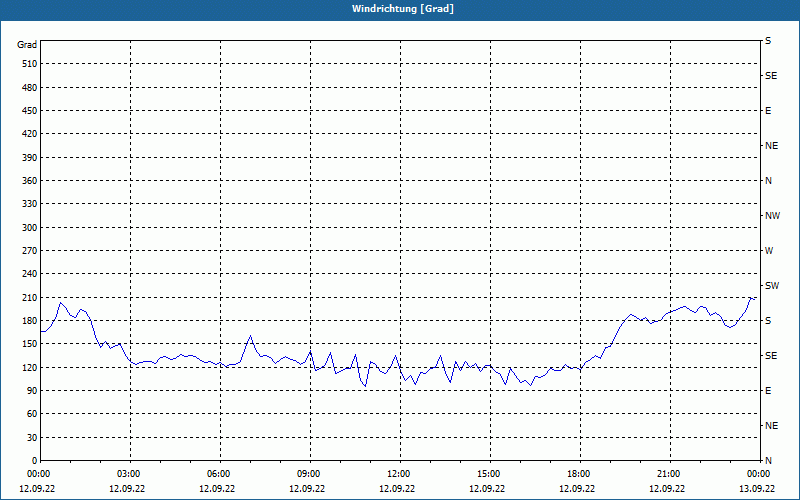
Task: Select the W compass label
Action: [769, 251]
